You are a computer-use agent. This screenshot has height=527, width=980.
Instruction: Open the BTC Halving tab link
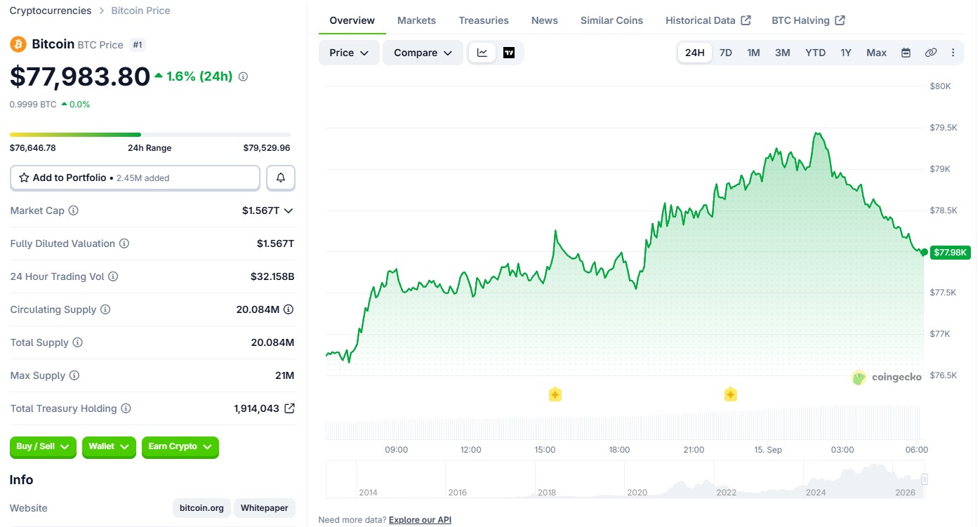[808, 20]
